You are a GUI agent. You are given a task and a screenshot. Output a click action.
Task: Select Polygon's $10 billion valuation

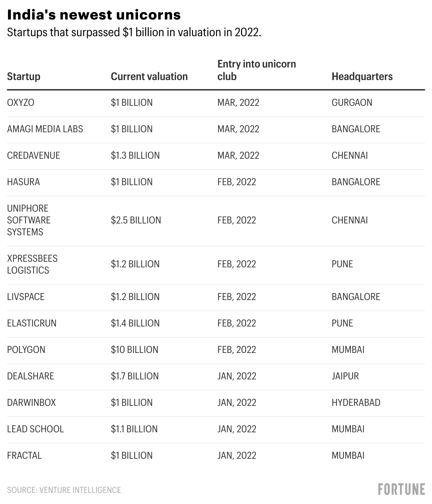(x=134, y=350)
